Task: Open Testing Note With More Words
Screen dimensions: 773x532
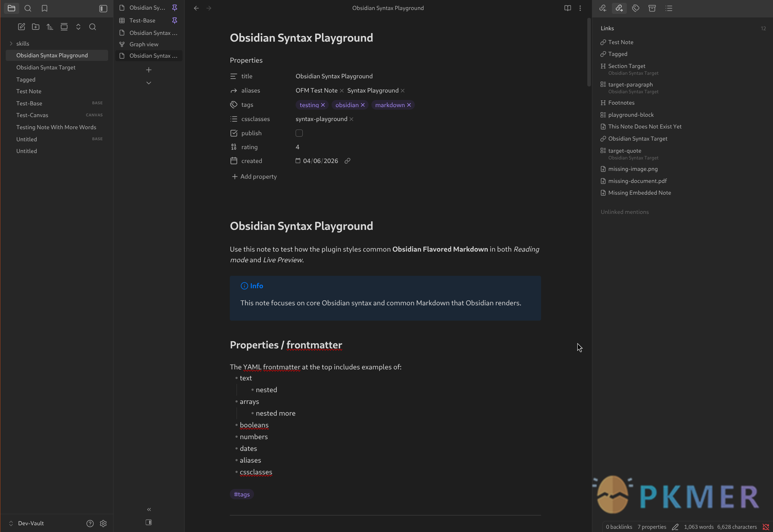Action: [57, 127]
